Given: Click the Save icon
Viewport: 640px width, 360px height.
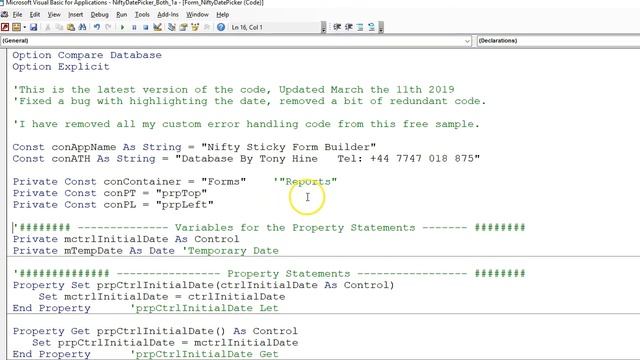Looking at the screenshot, I should point(33,27).
